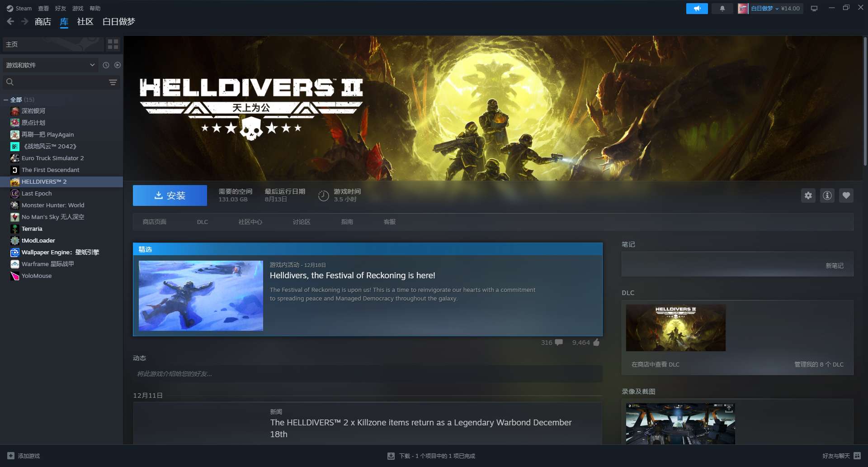Open Friends & Chat icon

[857, 456]
